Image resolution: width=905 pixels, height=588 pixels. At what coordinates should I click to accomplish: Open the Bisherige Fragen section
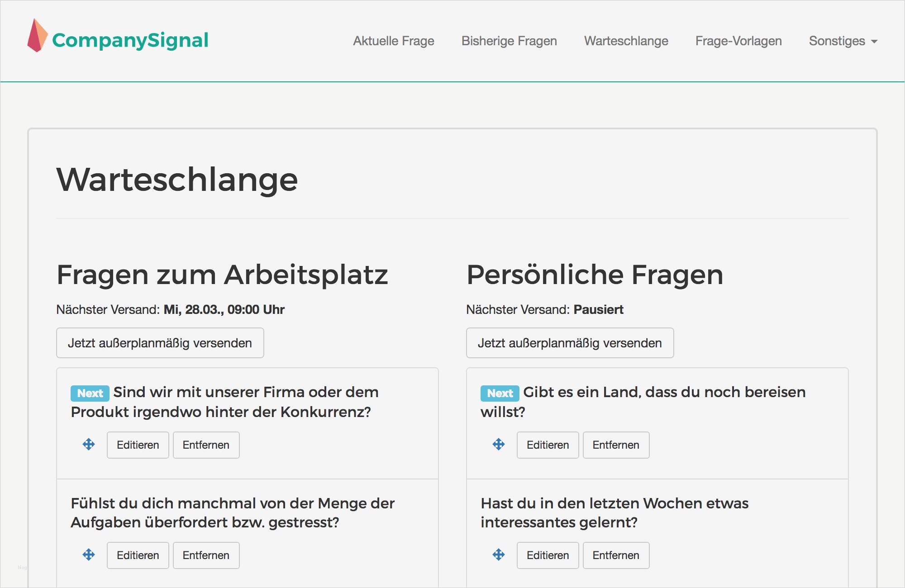(x=509, y=41)
